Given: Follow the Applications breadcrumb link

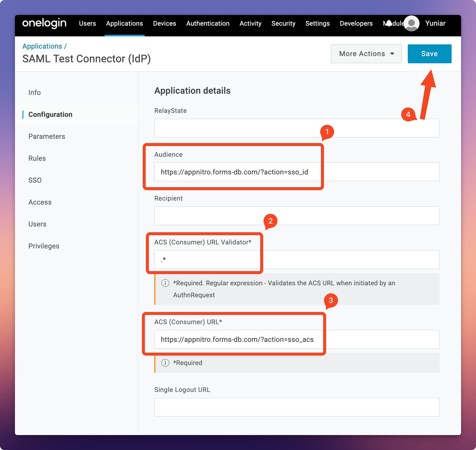Looking at the screenshot, I should click(42, 46).
